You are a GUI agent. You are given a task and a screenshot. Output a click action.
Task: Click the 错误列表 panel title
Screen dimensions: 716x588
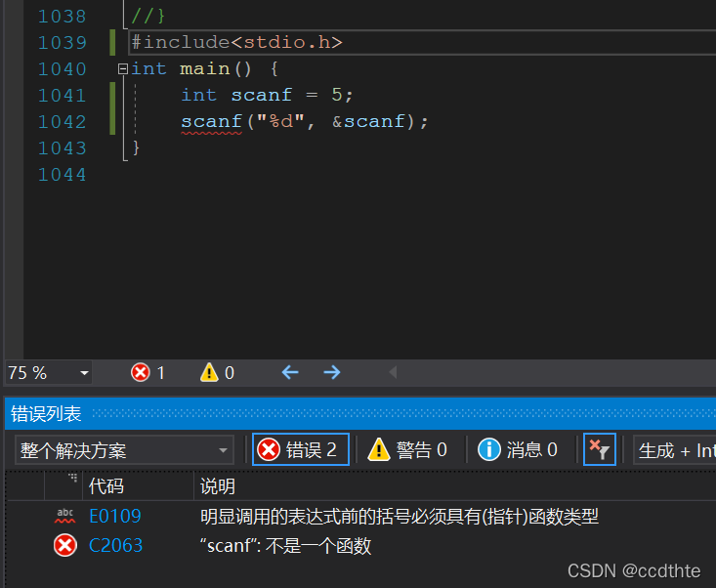(46, 413)
